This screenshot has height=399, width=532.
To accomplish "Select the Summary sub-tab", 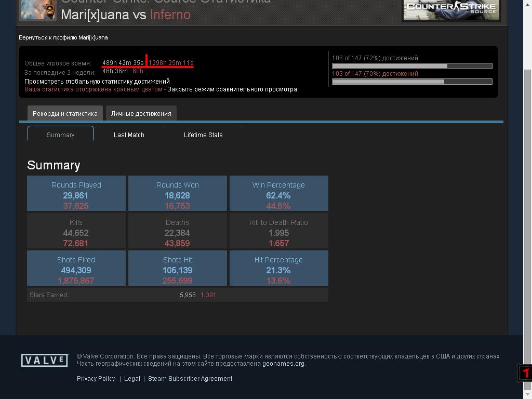I will click(x=60, y=135).
